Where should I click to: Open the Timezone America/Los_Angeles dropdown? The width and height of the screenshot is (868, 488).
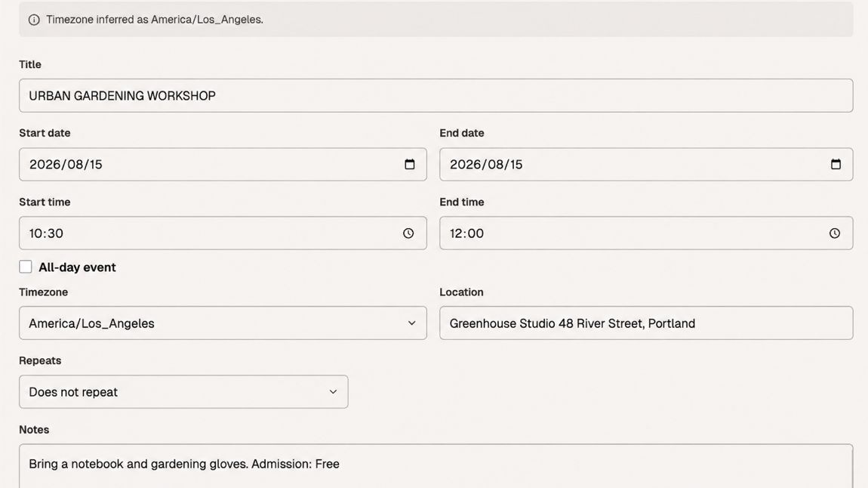(223, 323)
